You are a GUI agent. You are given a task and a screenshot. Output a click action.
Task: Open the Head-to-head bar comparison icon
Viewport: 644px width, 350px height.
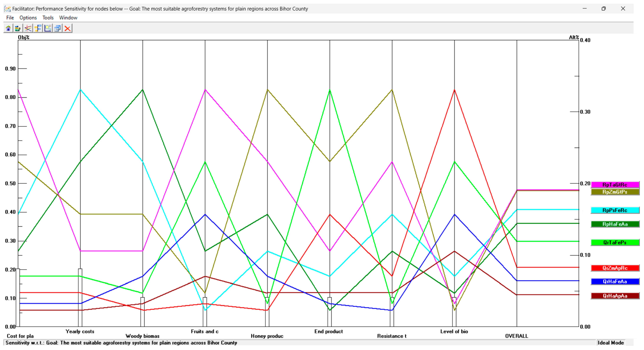tap(38, 28)
